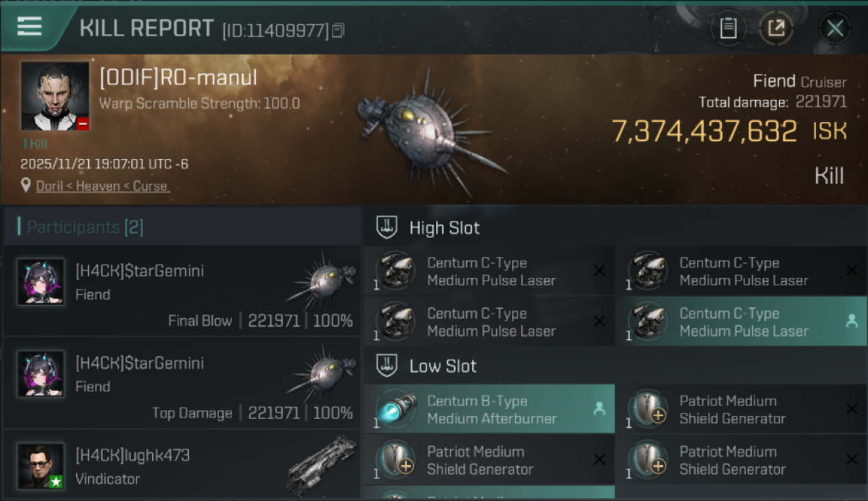Select the Top Damage StarGemini portrait
The width and height of the screenshot is (868, 501).
click(41, 374)
